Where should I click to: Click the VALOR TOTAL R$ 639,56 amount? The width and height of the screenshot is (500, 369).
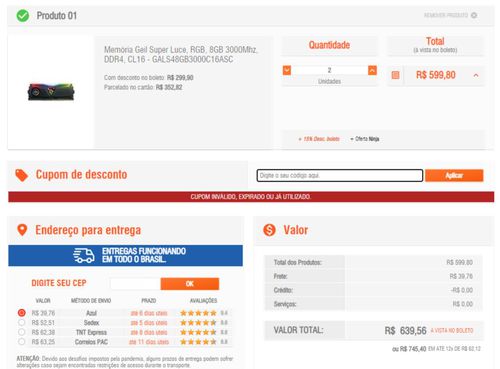[x=406, y=331]
